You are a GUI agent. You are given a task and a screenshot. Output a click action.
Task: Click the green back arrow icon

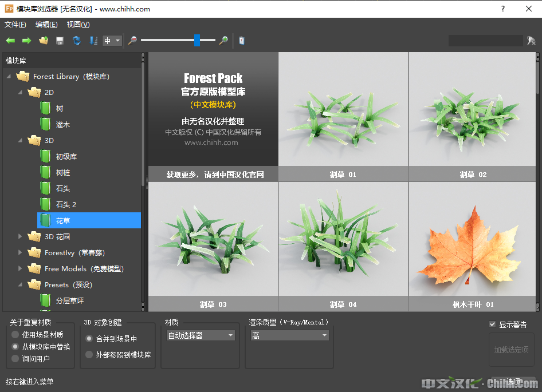click(x=10, y=41)
